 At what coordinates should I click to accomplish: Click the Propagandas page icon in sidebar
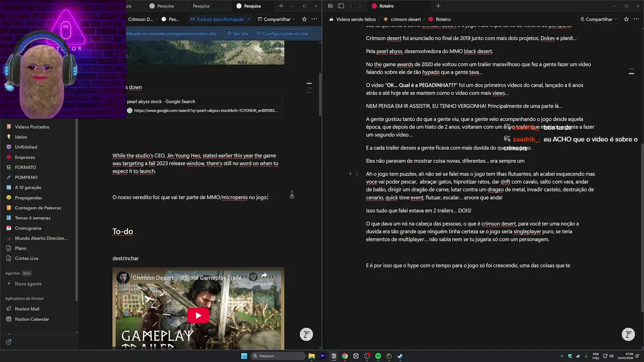tap(9, 198)
